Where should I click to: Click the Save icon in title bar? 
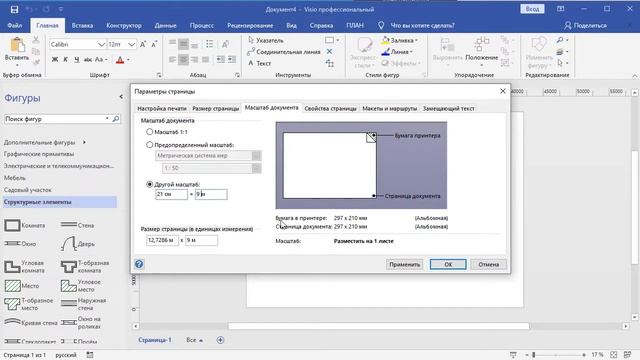coord(14,9)
